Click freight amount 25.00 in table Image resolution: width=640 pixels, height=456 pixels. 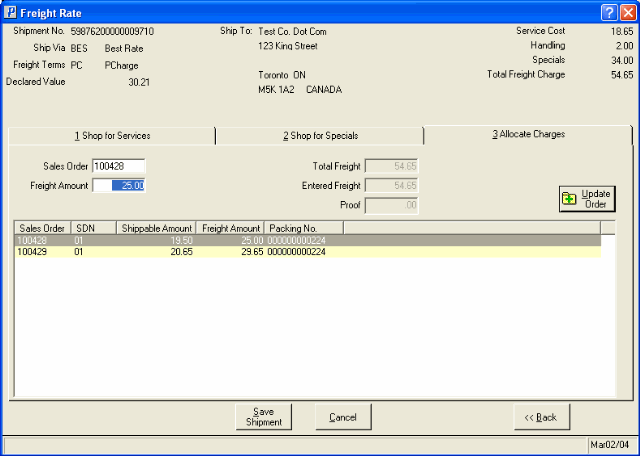tap(252, 240)
